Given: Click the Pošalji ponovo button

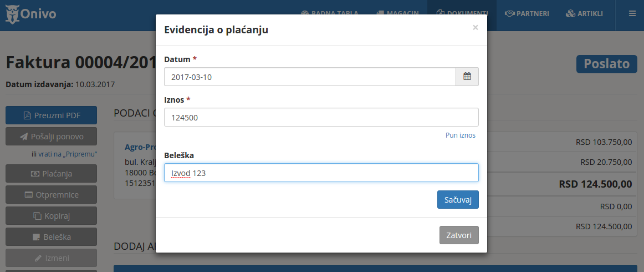Looking at the screenshot, I should pyautogui.click(x=51, y=137).
